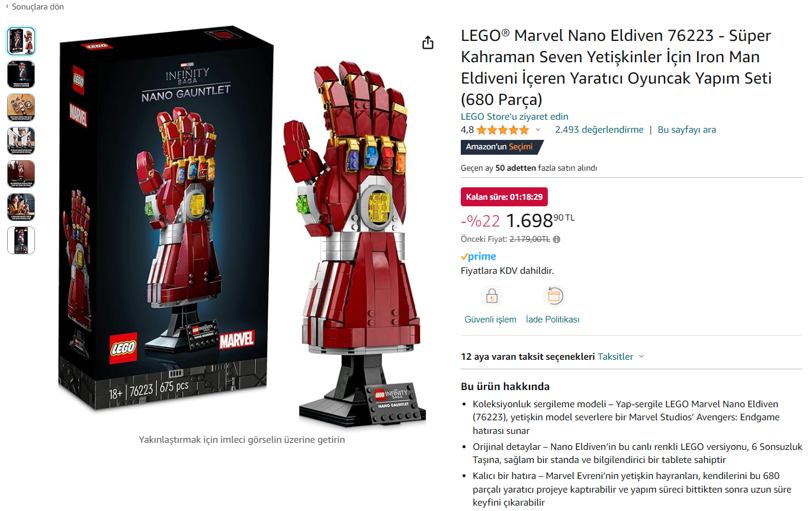This screenshot has height=511, width=812.
Task: Select the third thumbnail with parts
Action: 21,107
